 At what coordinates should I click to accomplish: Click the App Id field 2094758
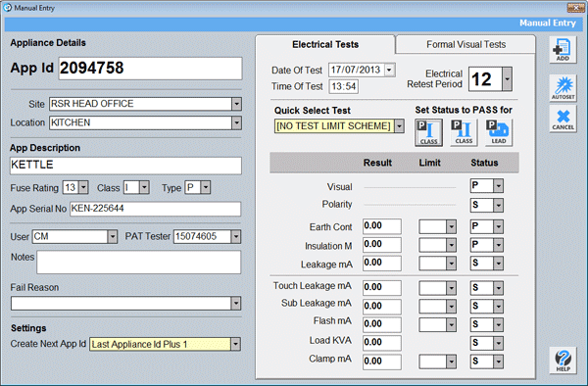click(150, 69)
